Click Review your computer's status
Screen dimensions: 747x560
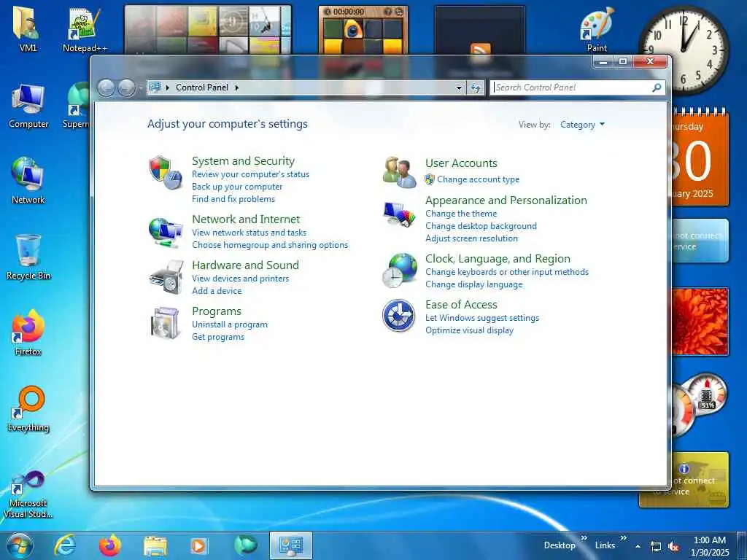251,174
